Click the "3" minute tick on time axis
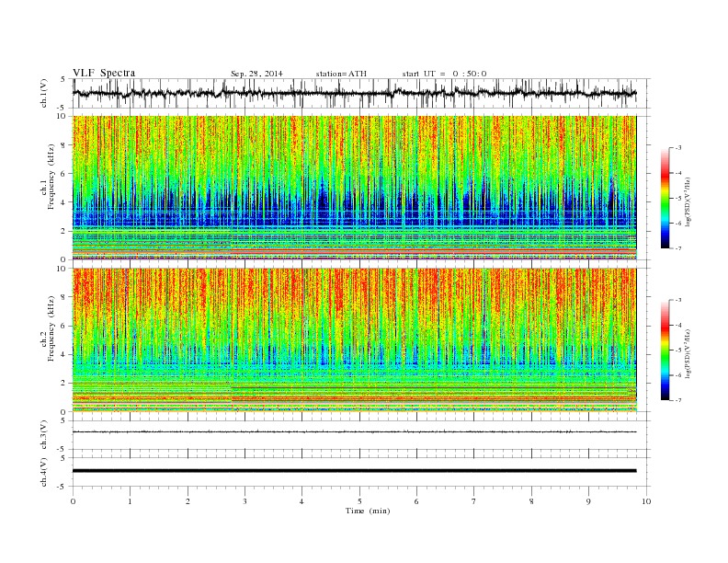The image size is (728, 563). (245, 501)
